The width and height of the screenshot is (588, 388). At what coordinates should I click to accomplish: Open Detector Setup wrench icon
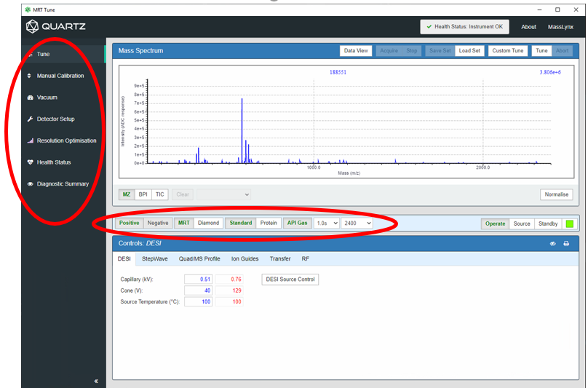(30, 119)
